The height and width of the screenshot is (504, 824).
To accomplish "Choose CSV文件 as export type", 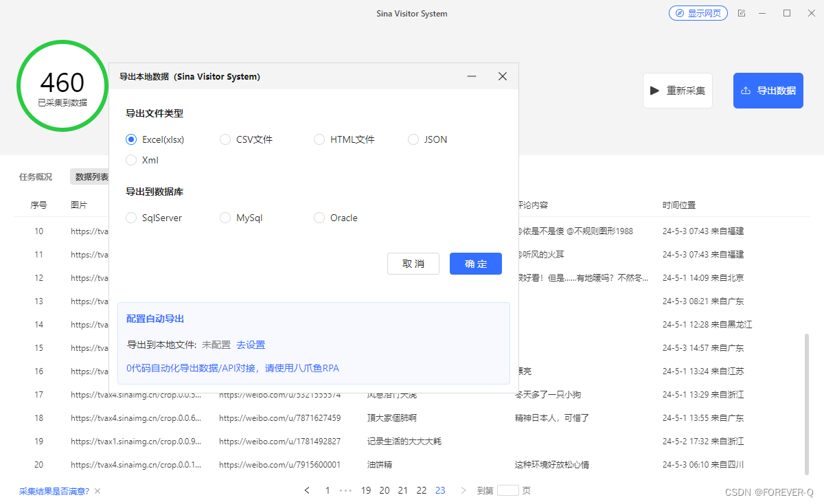I will tap(247, 139).
